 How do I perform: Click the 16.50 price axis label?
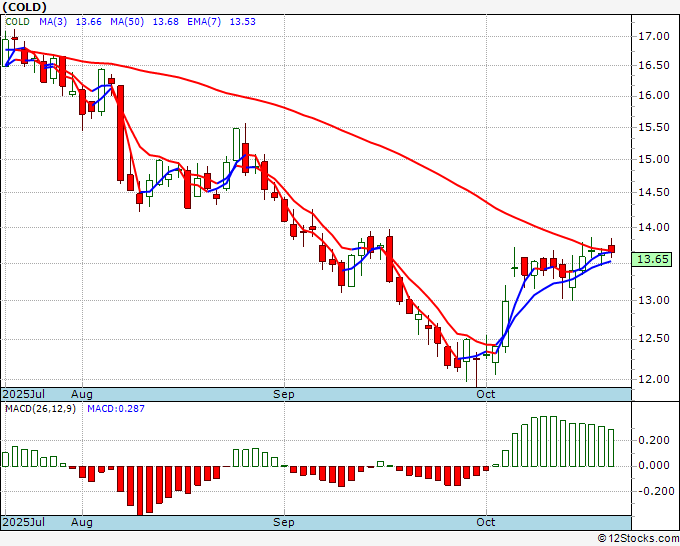coord(654,66)
